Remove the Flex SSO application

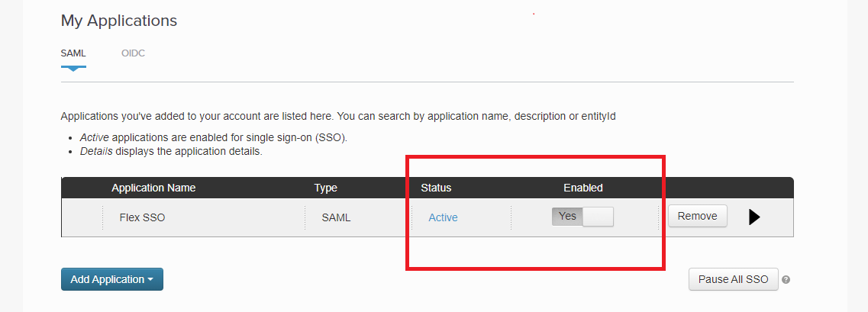pyautogui.click(x=697, y=216)
